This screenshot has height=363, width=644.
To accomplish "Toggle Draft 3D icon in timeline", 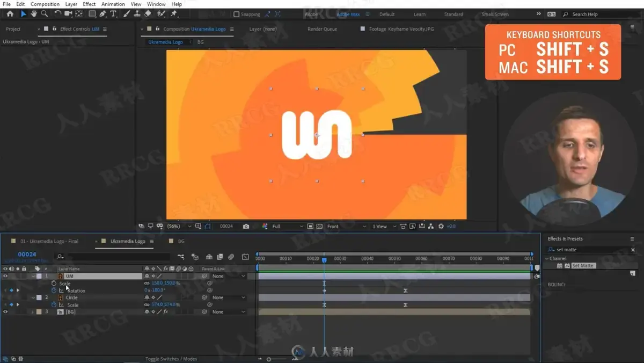I will pos(195,257).
